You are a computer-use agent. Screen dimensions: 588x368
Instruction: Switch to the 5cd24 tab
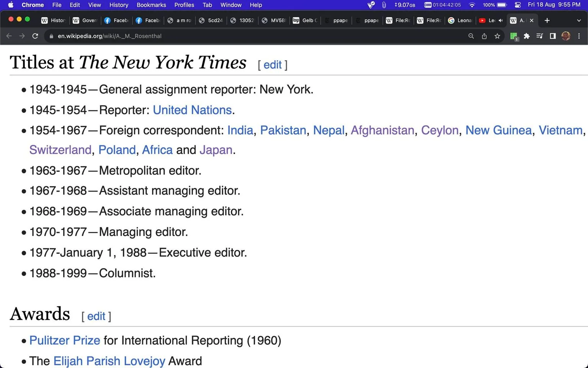pyautogui.click(x=211, y=20)
